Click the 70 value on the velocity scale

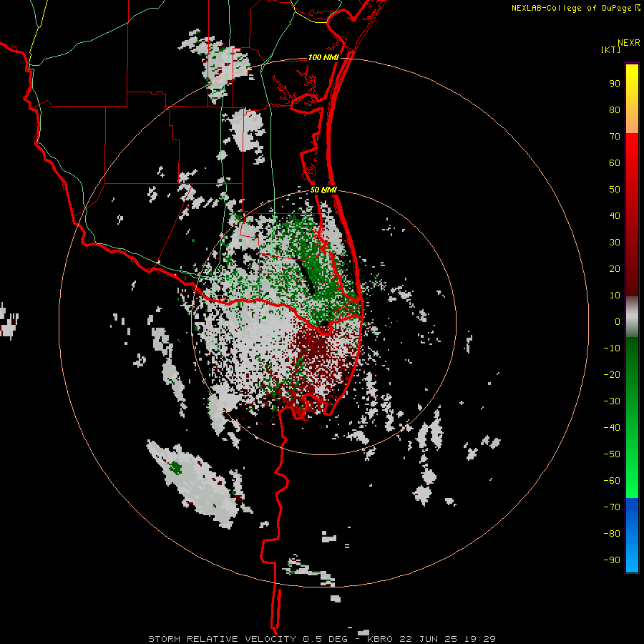(615, 137)
